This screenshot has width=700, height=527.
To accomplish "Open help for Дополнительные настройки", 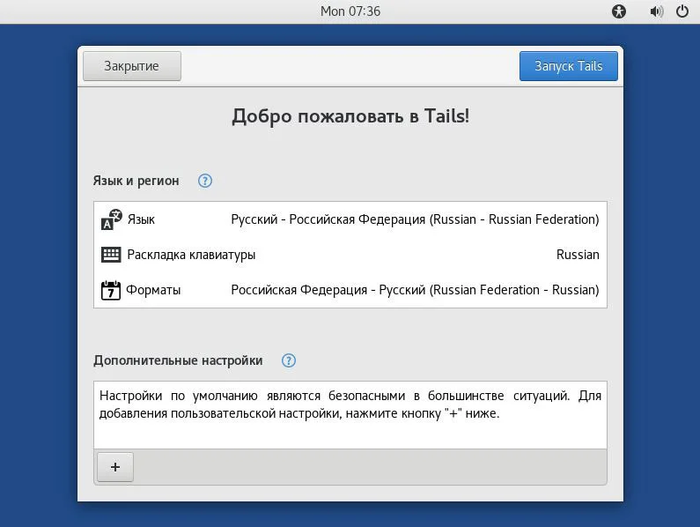I will (289, 360).
